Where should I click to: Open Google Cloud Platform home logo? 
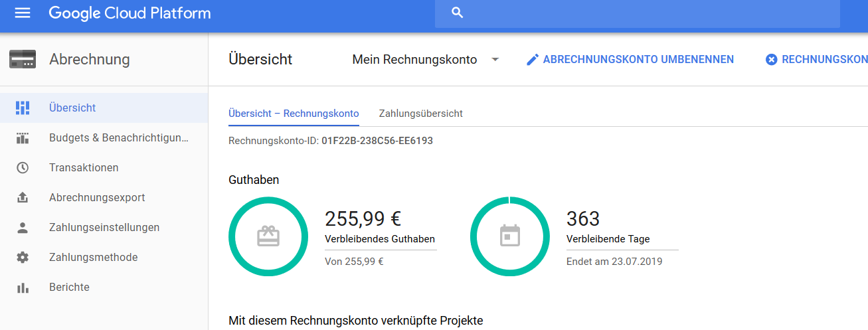[130, 13]
